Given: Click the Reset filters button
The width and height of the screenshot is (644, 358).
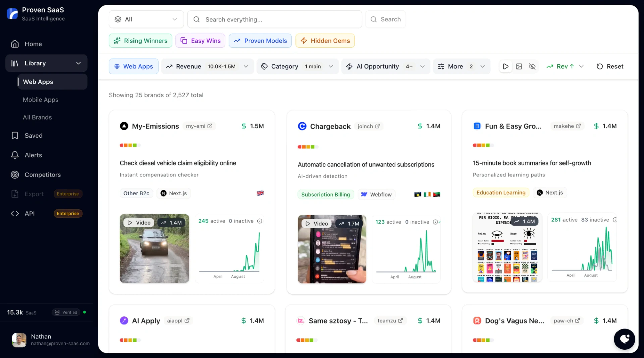Looking at the screenshot, I should [x=610, y=66].
